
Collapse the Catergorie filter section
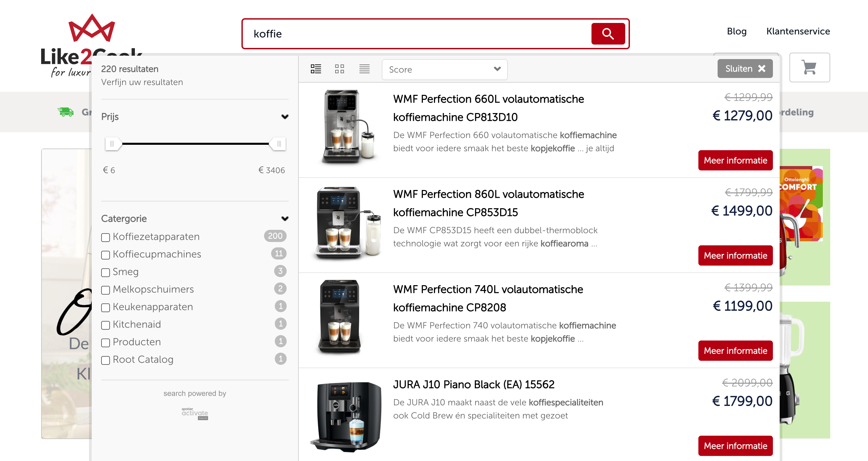(x=285, y=219)
